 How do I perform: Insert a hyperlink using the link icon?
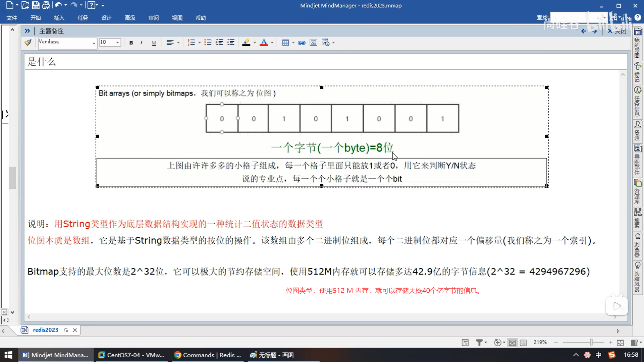click(302, 43)
